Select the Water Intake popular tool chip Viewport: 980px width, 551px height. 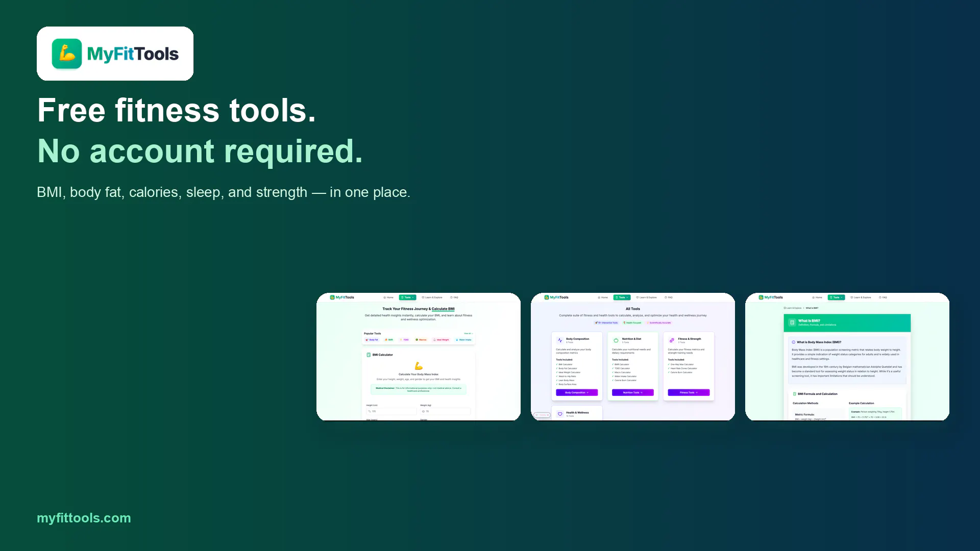tap(463, 340)
